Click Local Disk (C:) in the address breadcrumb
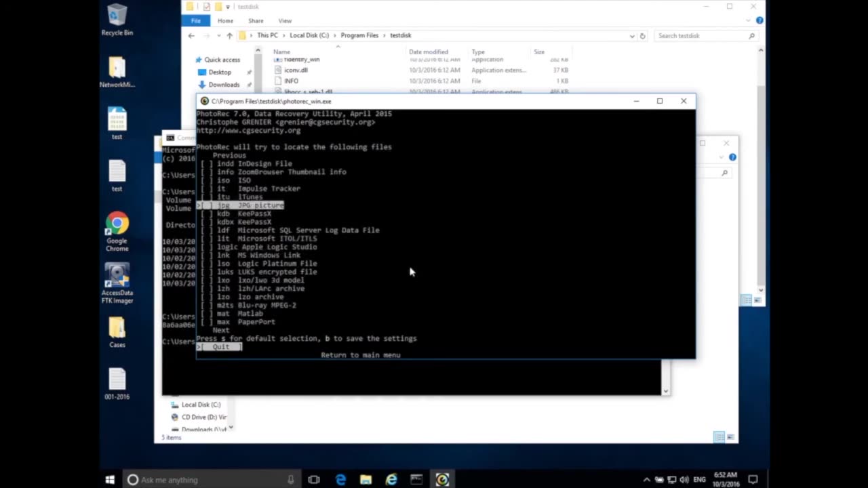Screen dimensions: 868x488 pyautogui.click(x=309, y=35)
